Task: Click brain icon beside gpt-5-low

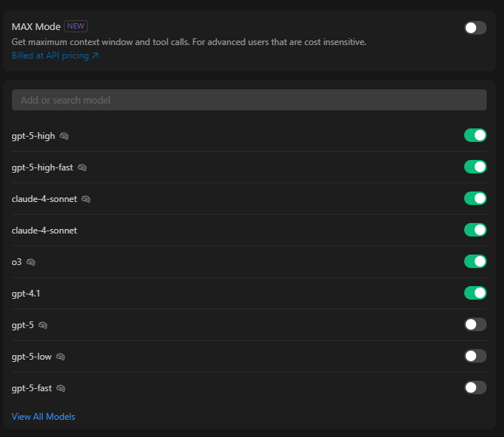Action: click(60, 357)
